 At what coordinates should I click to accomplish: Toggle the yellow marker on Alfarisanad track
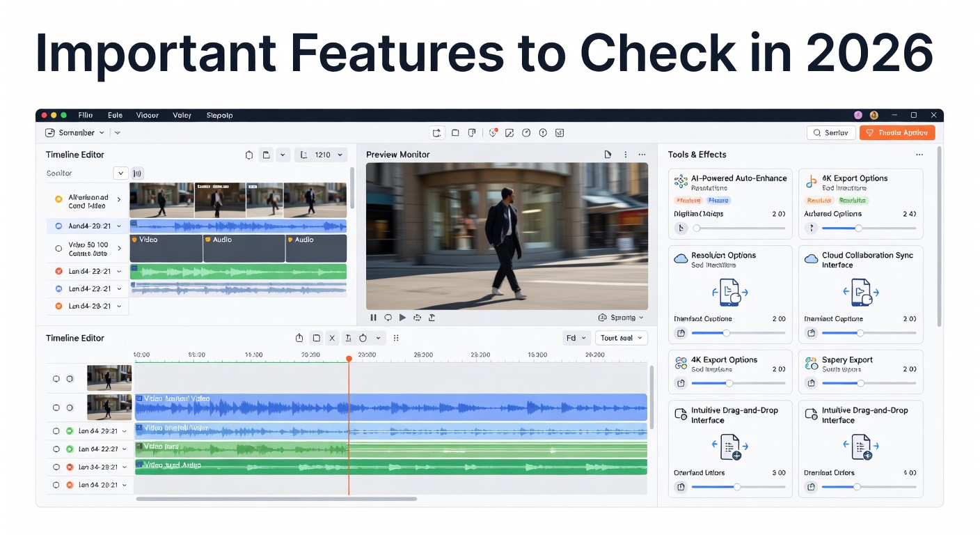58,199
